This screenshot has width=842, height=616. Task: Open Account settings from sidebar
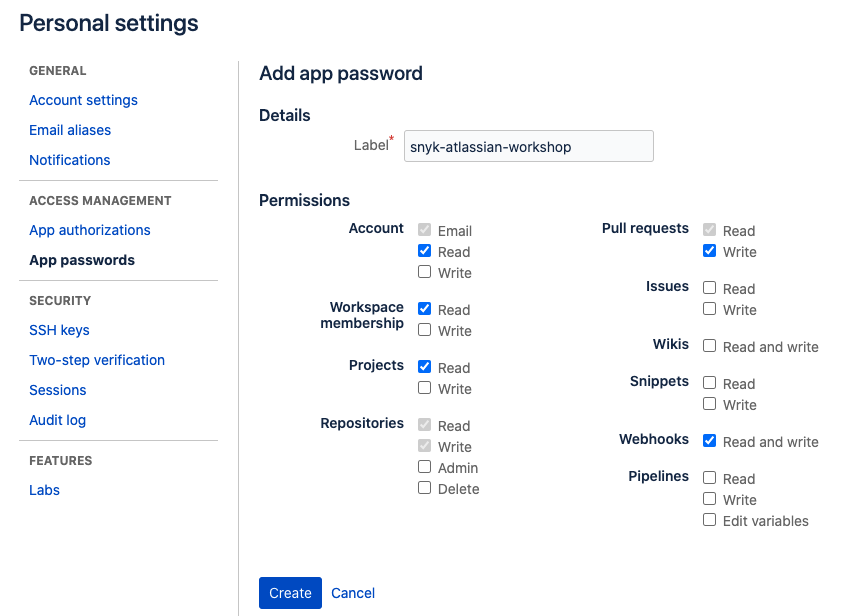coord(83,100)
